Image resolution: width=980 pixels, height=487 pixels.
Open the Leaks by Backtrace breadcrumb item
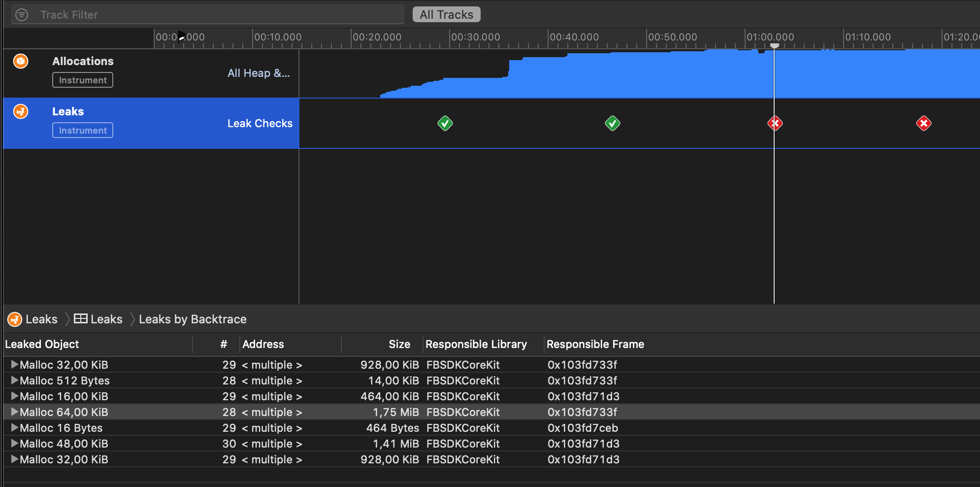pyautogui.click(x=193, y=319)
